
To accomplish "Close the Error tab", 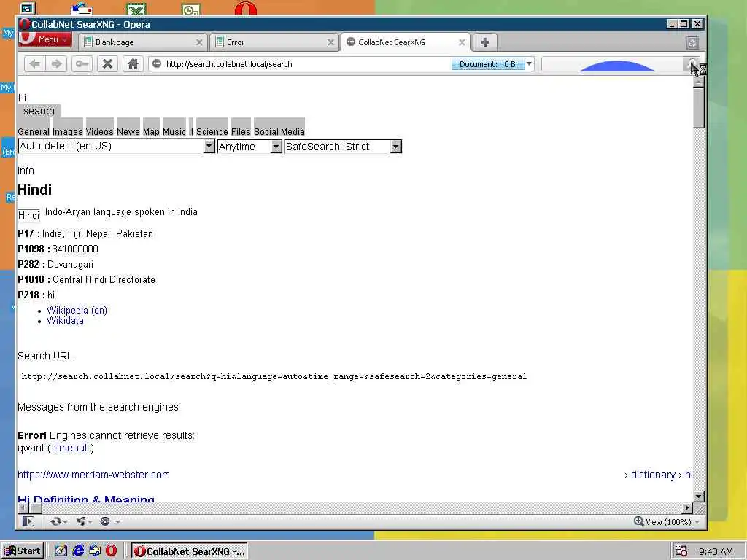I will [330, 42].
